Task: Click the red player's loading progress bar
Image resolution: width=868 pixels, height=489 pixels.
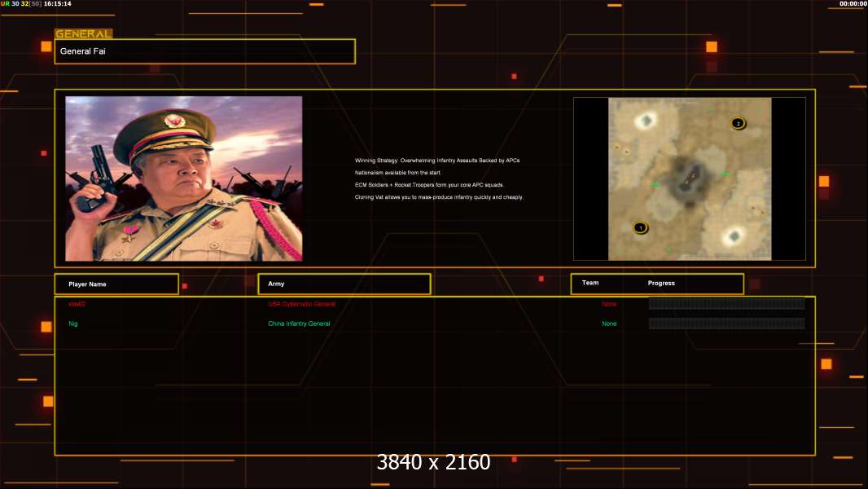Action: pos(726,304)
